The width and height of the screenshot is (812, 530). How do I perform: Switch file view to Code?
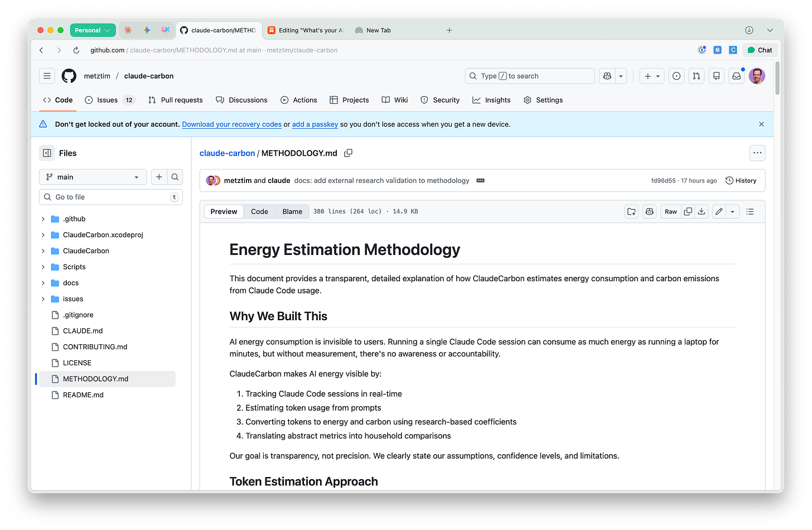(x=259, y=211)
